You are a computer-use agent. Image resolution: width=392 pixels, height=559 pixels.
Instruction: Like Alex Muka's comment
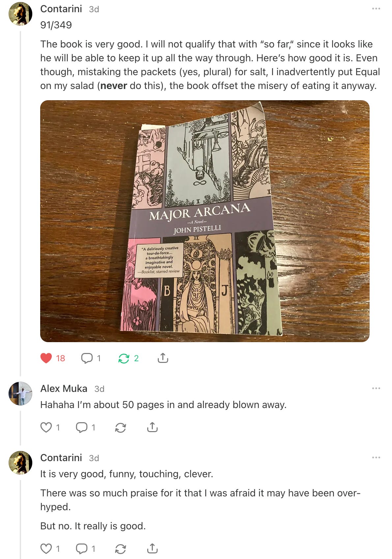(46, 427)
